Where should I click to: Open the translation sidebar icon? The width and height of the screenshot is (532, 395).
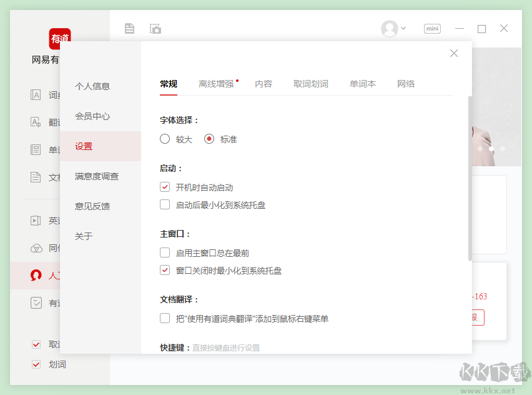pos(36,122)
